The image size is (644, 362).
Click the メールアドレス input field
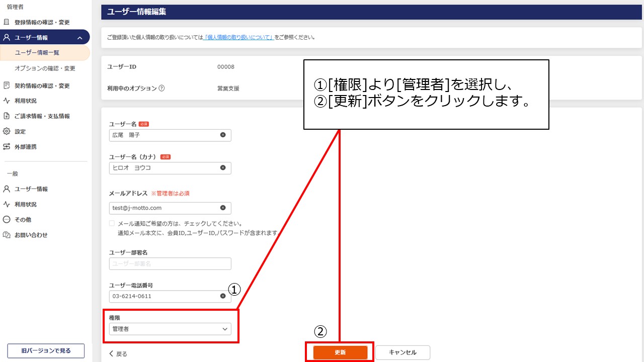170,208
